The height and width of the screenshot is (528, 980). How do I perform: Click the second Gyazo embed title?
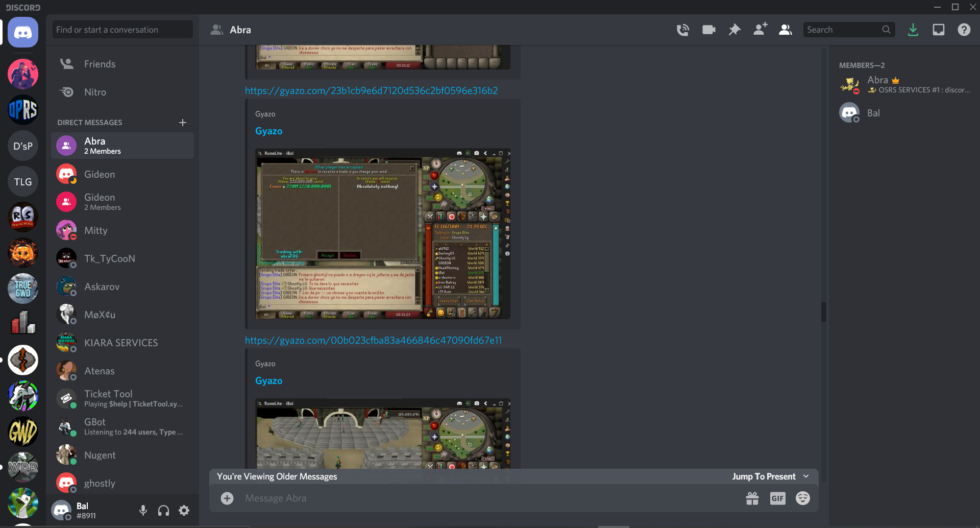click(268, 381)
